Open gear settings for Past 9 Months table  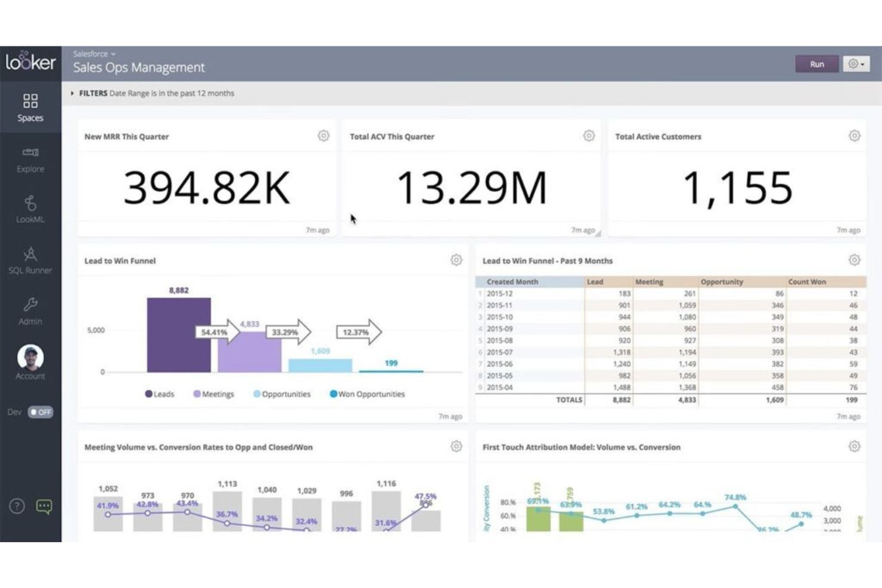pos(855,260)
